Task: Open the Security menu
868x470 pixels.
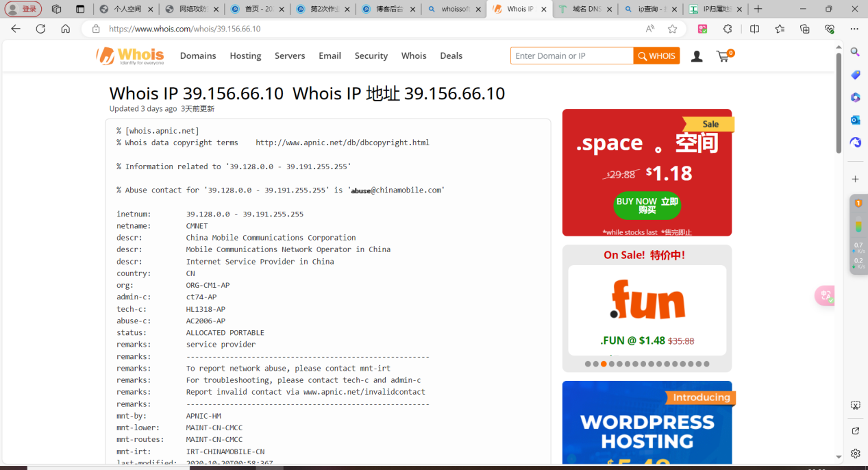Action: pyautogui.click(x=371, y=55)
